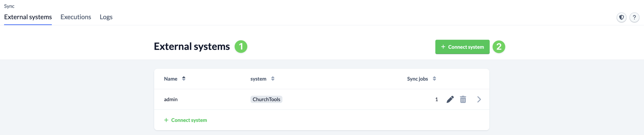Open the Logs tab
This screenshot has height=135, width=644.
pyautogui.click(x=106, y=17)
